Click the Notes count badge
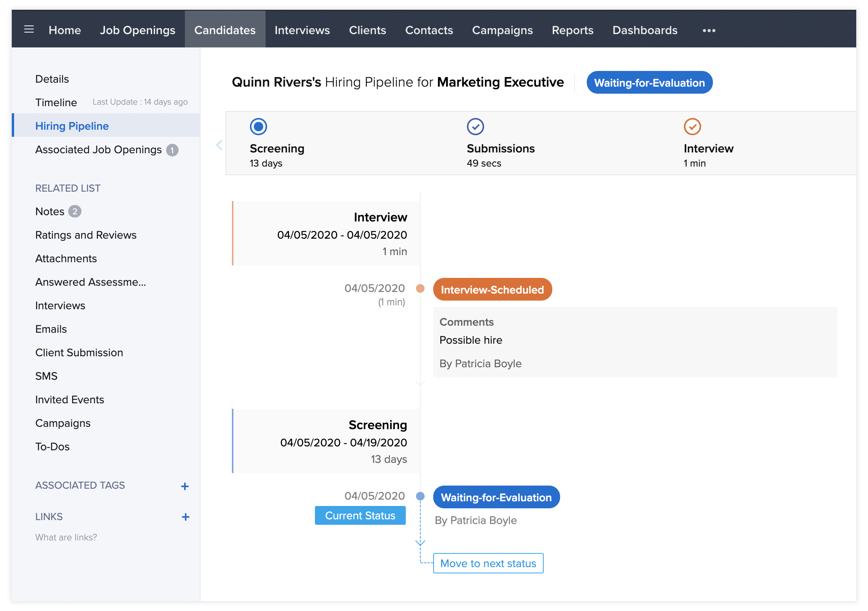 pos(75,212)
